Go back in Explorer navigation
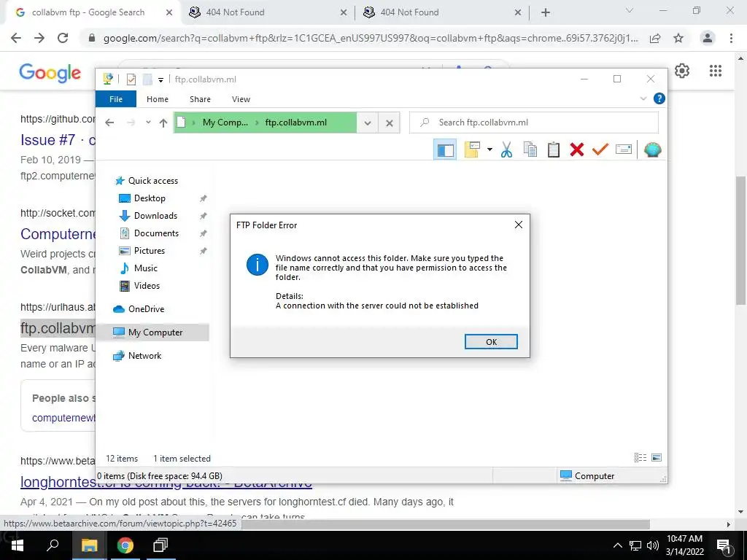Image resolution: width=747 pixels, height=560 pixels. (x=109, y=122)
